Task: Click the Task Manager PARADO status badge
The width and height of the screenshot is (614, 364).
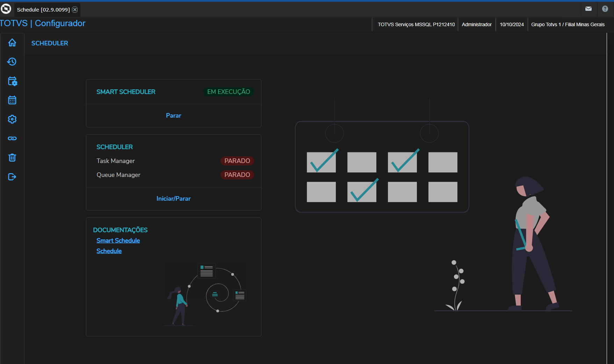Action: (x=237, y=161)
